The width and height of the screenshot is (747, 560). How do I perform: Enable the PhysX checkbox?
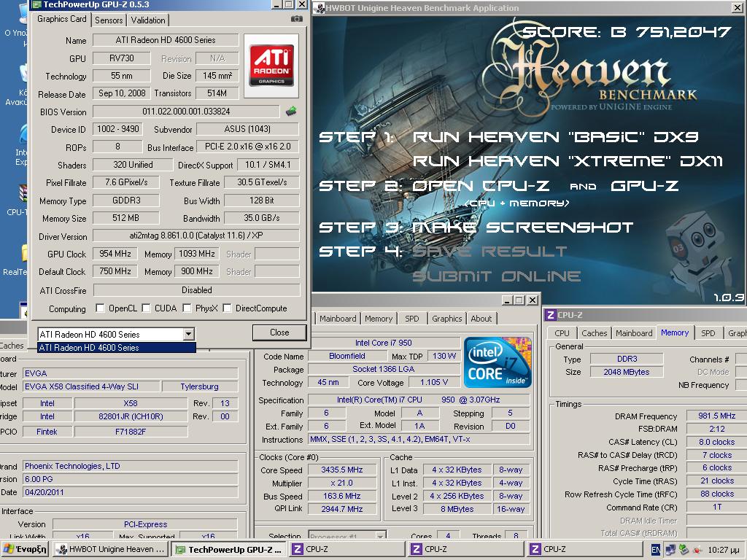[187, 308]
